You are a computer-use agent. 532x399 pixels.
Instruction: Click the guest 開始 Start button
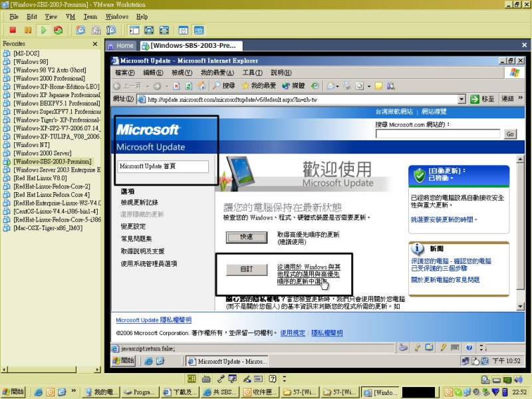click(124, 361)
